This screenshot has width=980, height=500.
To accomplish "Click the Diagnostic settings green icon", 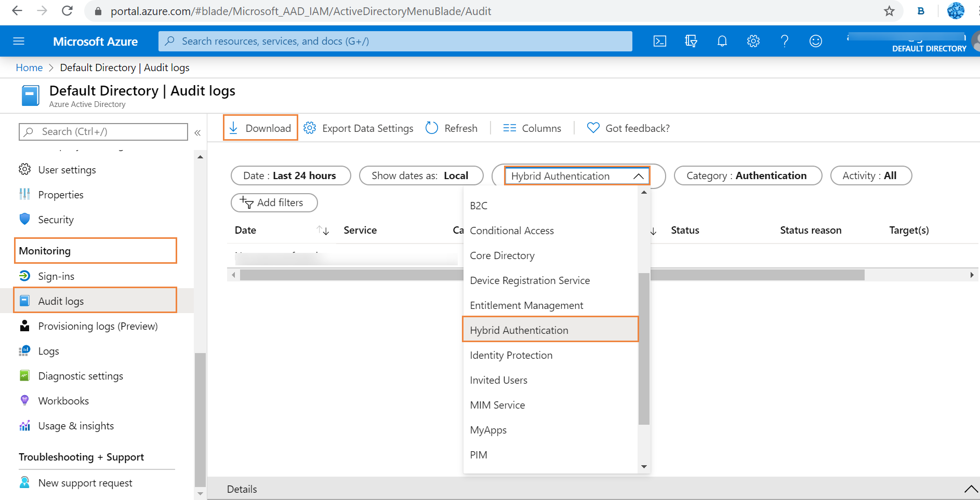I will (x=24, y=375).
